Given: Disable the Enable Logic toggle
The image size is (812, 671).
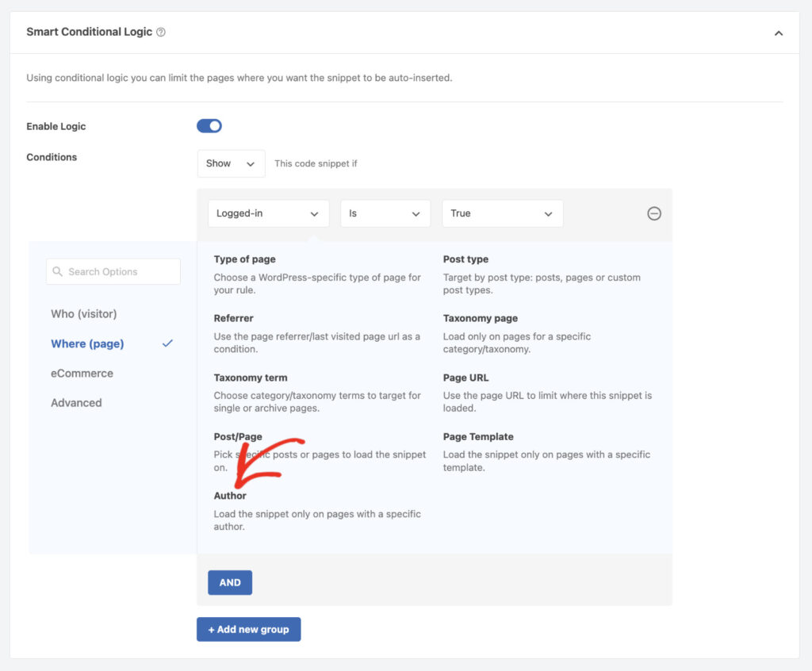Looking at the screenshot, I should click(209, 125).
